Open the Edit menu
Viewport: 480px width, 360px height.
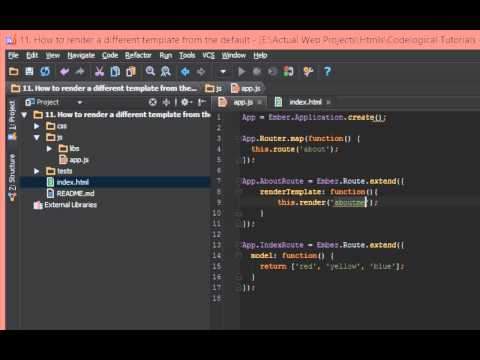tap(32, 55)
